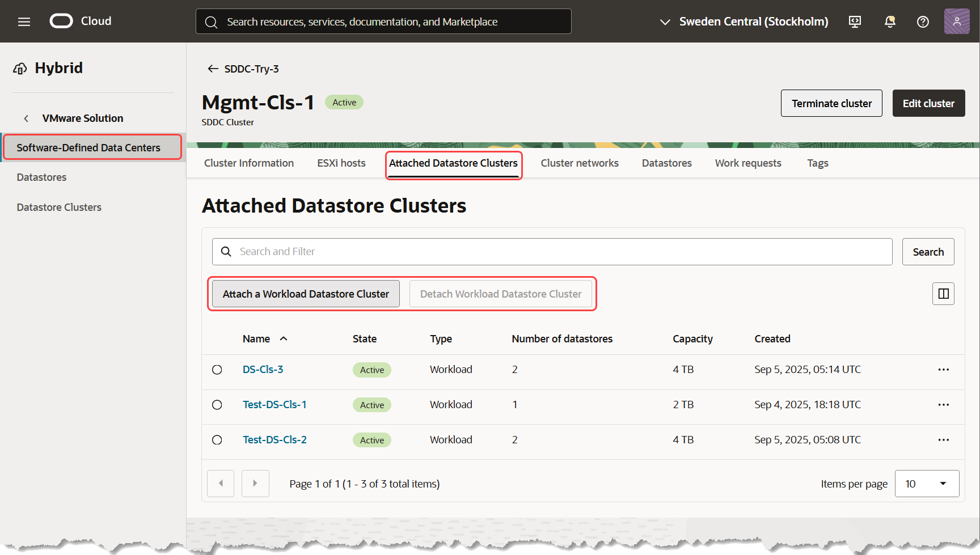Collapse the VMware Solution section chevron

click(x=26, y=118)
